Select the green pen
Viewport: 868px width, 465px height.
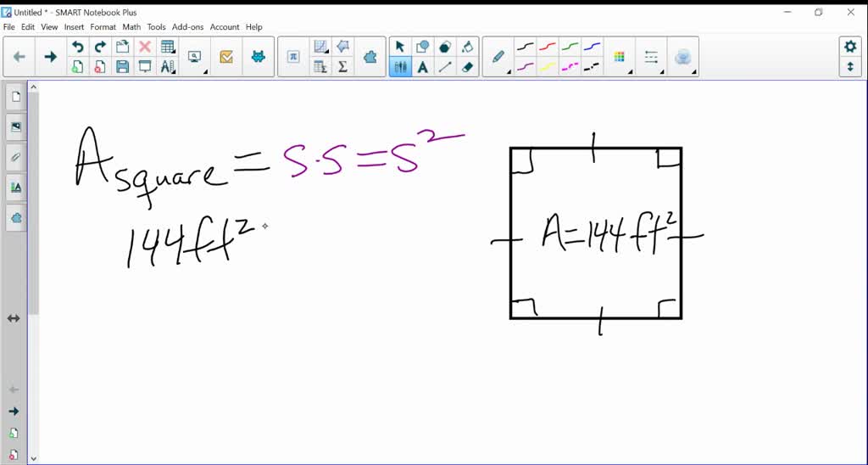570,48
